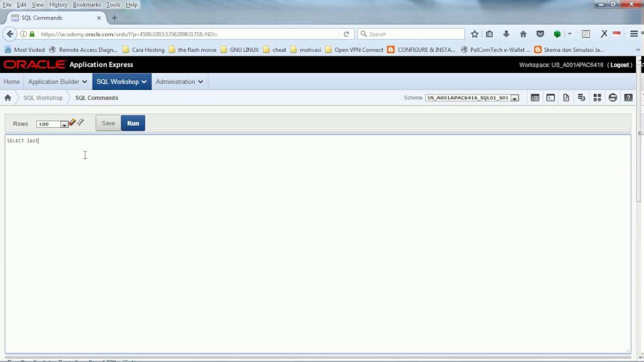644x362 pixels.
Task: Go to SQL Workshop breadcrumb link
Action: click(x=43, y=98)
